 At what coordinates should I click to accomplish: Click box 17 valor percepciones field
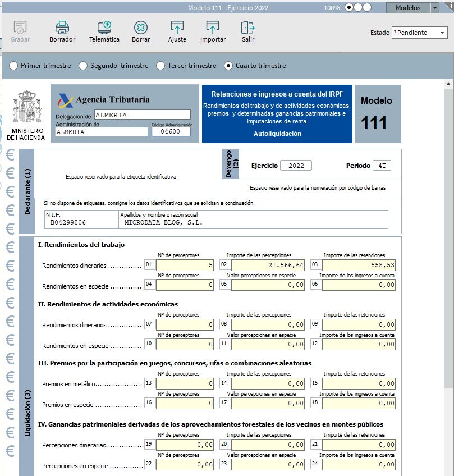click(x=268, y=403)
